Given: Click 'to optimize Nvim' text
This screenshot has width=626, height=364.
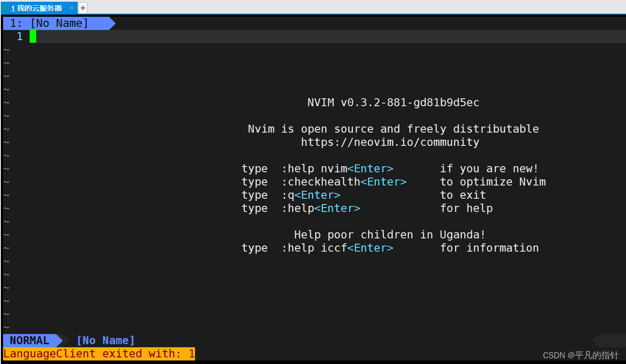Looking at the screenshot, I should 493,182.
